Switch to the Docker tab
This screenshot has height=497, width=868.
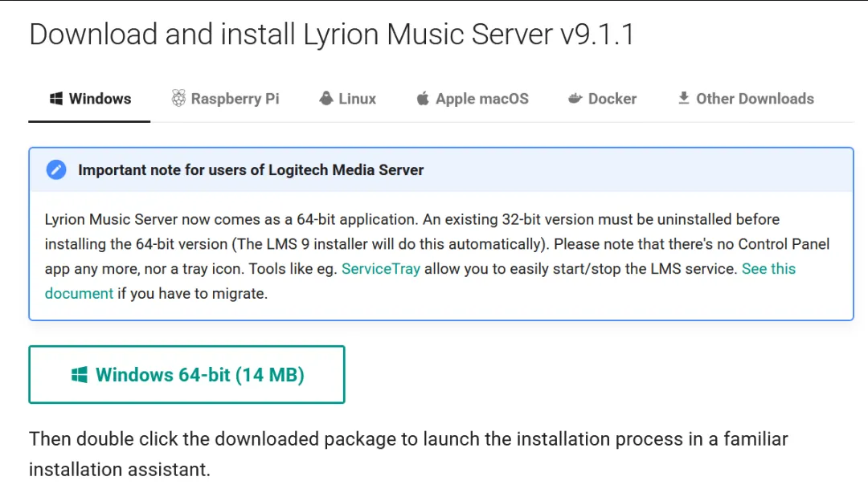pos(602,99)
